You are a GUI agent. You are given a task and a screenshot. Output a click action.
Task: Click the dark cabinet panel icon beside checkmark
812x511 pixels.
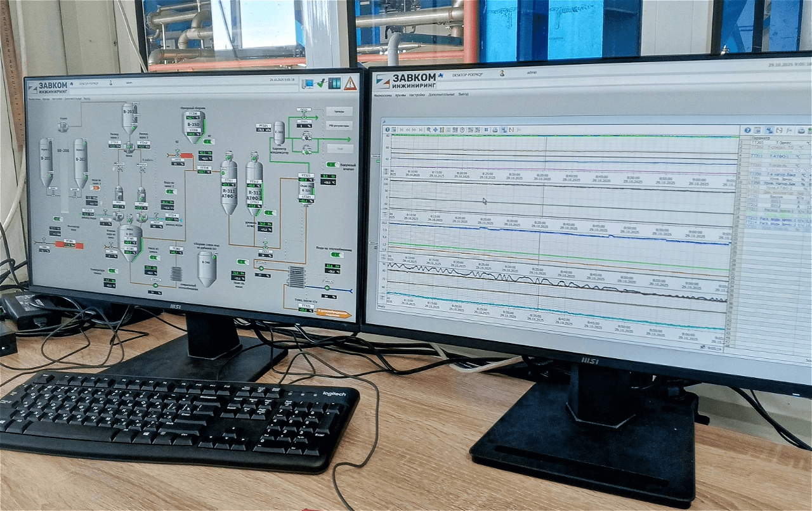point(334,83)
